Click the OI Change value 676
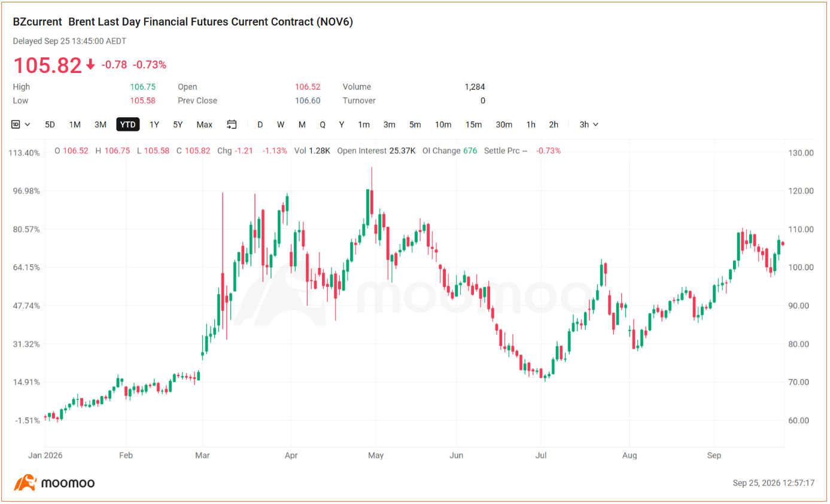 pyautogui.click(x=470, y=151)
